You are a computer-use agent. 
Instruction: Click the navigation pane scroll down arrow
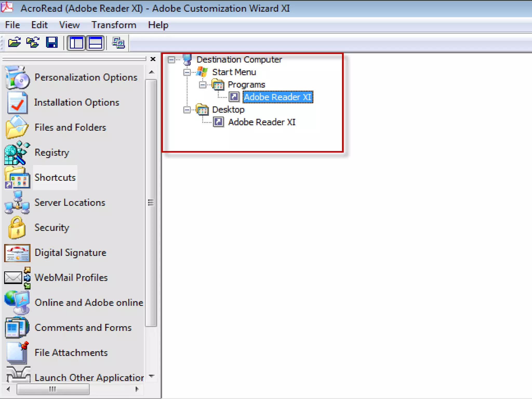152,376
